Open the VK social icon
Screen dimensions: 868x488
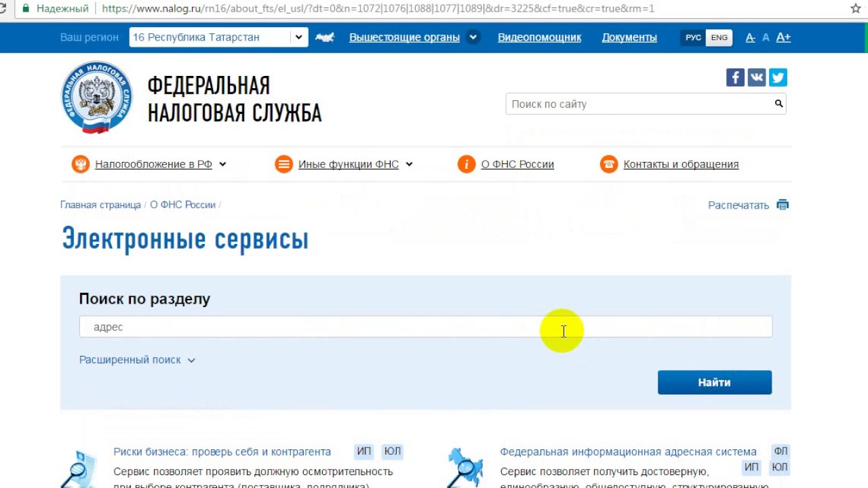[757, 77]
